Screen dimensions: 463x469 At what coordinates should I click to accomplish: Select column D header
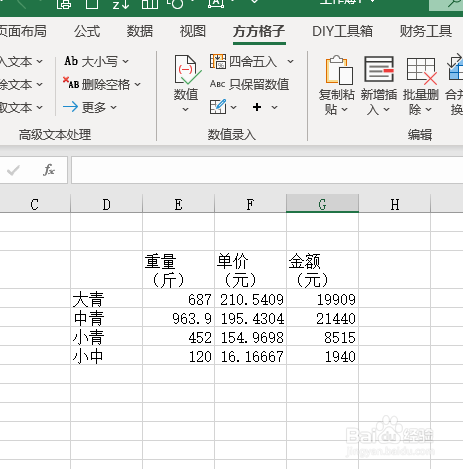point(106,204)
